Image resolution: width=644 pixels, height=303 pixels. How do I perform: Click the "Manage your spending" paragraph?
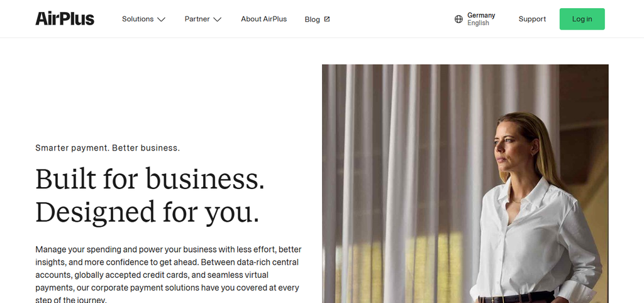(x=169, y=275)
